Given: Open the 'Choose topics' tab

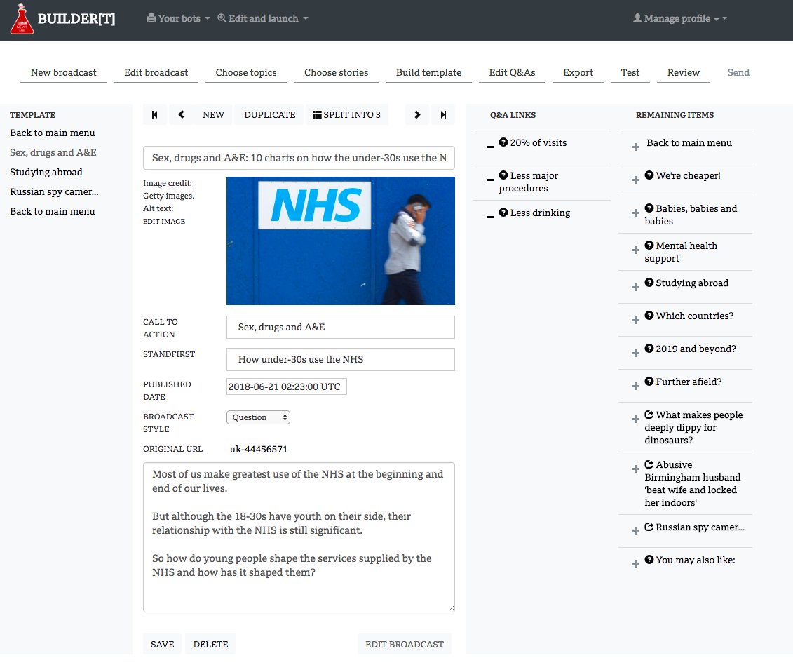Looking at the screenshot, I should tap(246, 72).
